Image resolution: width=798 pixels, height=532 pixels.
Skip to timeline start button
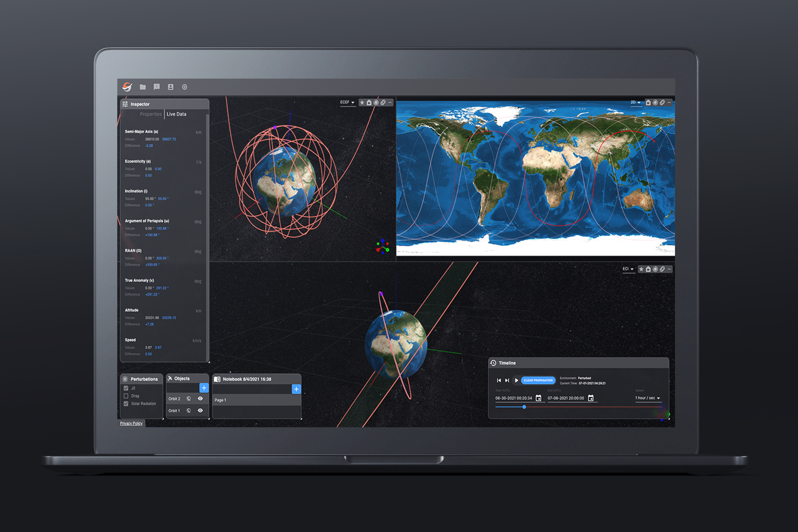pyautogui.click(x=499, y=380)
